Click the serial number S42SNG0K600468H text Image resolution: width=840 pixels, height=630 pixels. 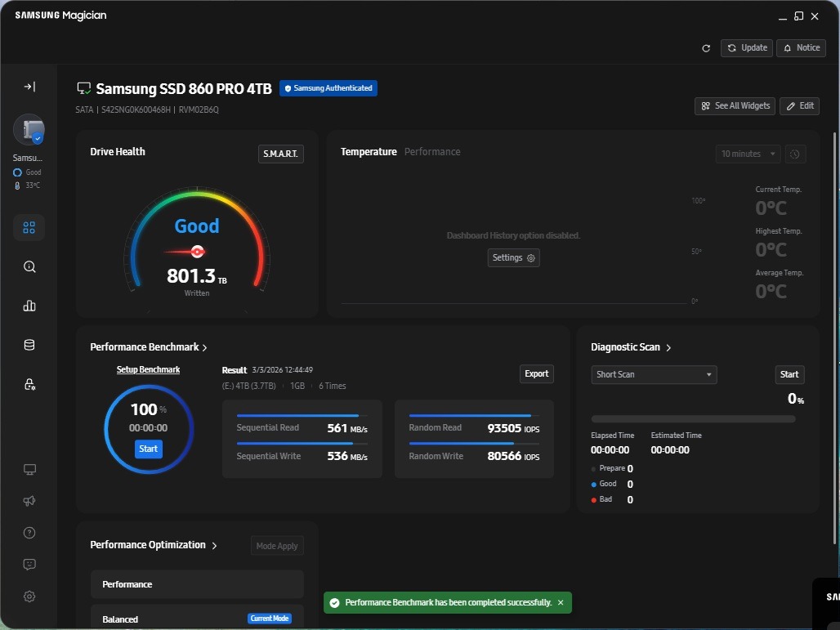[x=136, y=109]
